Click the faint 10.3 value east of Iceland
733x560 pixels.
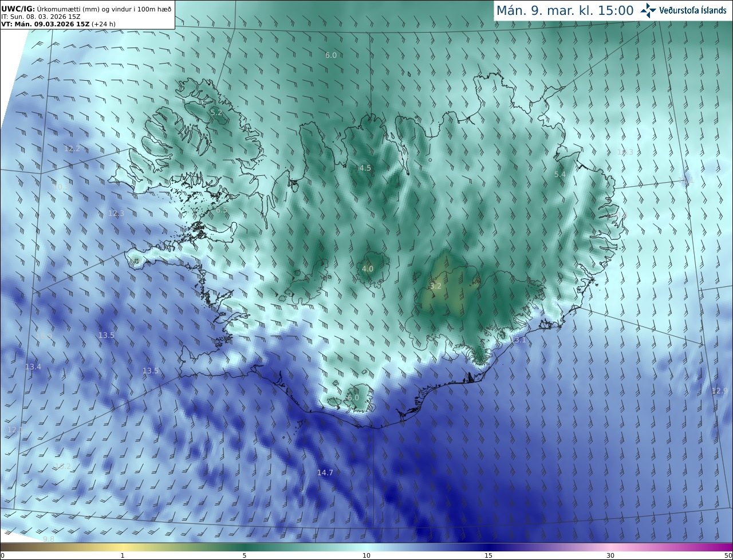pos(625,152)
